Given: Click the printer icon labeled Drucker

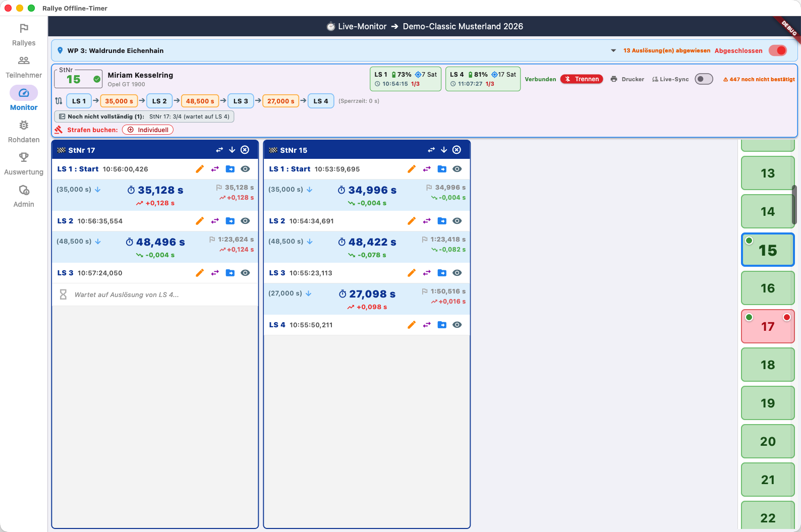Looking at the screenshot, I should click(614, 79).
